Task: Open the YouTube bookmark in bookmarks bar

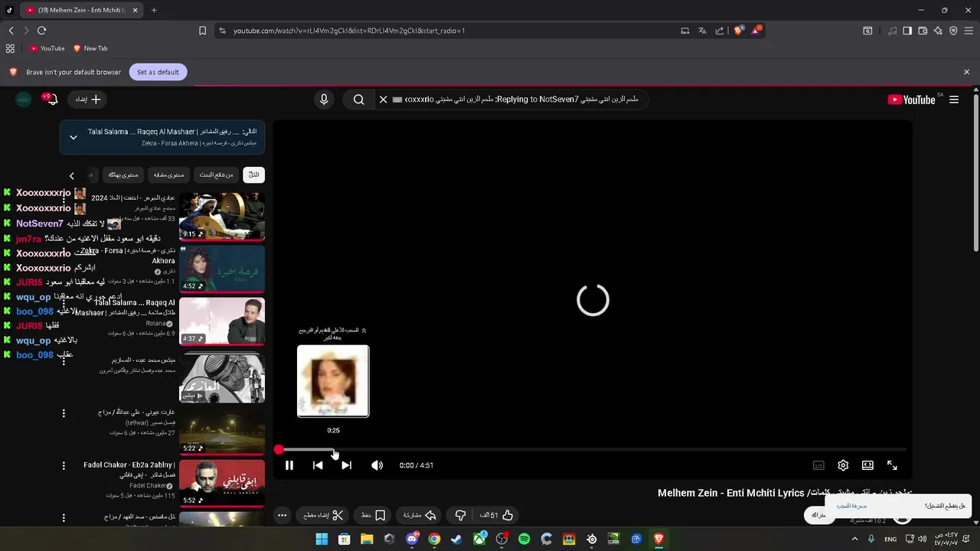Action: [47, 48]
